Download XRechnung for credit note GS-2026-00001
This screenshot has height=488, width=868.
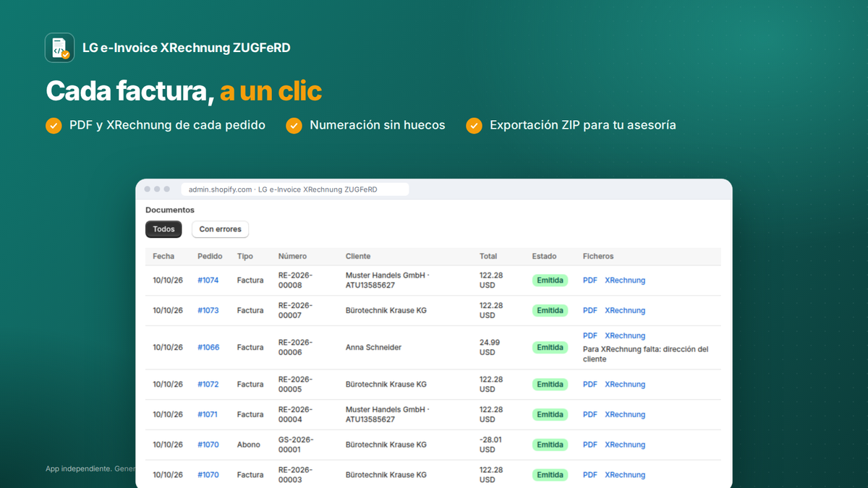[625, 445]
